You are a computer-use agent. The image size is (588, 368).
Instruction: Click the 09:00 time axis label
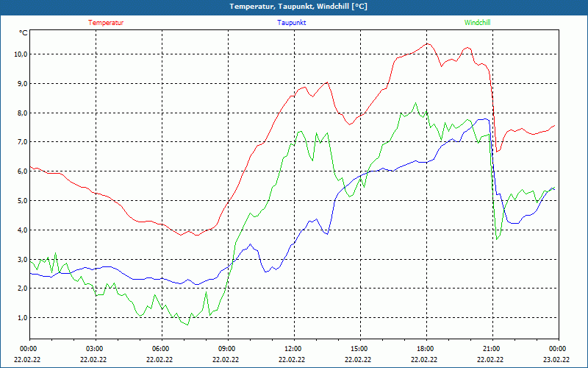pyautogui.click(x=228, y=349)
